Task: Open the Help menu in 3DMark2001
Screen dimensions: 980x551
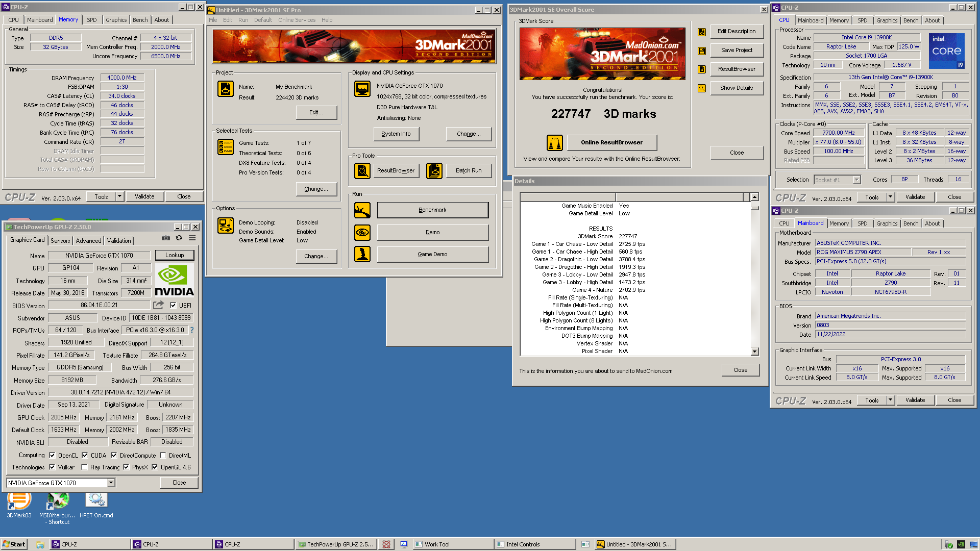Action: tap(327, 20)
